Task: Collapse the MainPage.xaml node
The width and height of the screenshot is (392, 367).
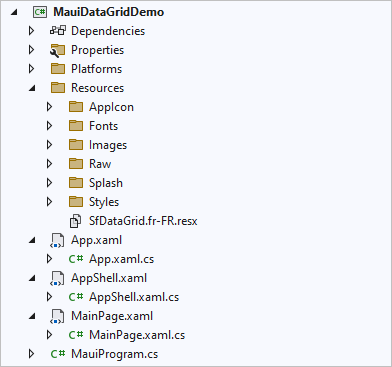Action: click(32, 316)
